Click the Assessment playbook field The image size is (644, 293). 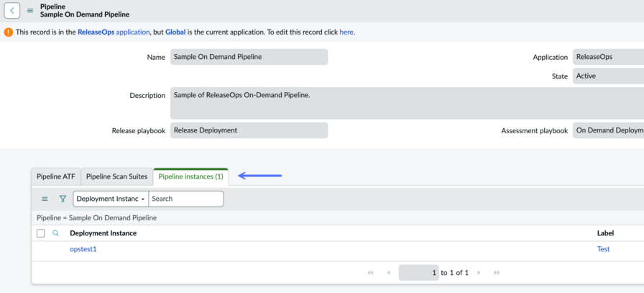[x=608, y=130]
